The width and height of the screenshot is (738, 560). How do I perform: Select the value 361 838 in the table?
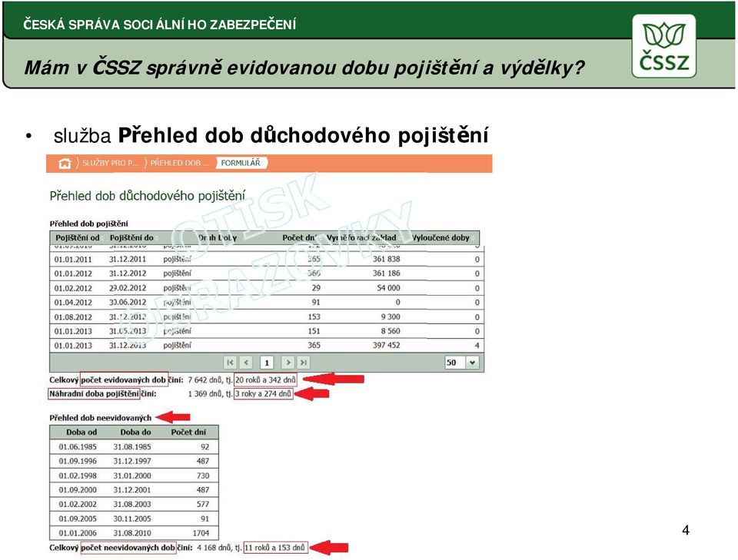(x=387, y=259)
